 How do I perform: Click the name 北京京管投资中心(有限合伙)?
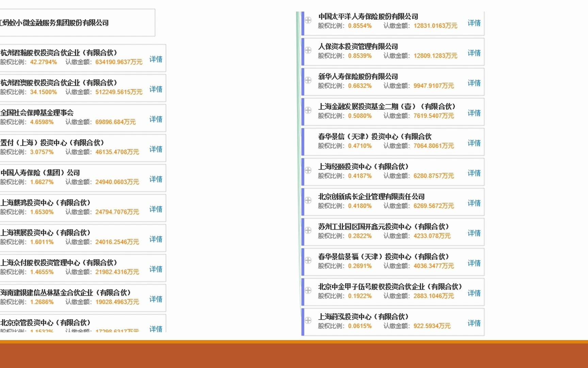[45, 322]
